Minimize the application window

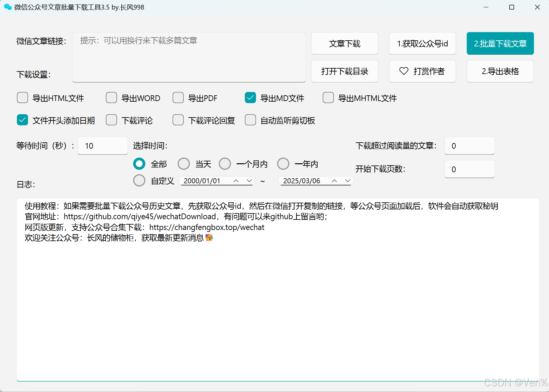[486, 7]
